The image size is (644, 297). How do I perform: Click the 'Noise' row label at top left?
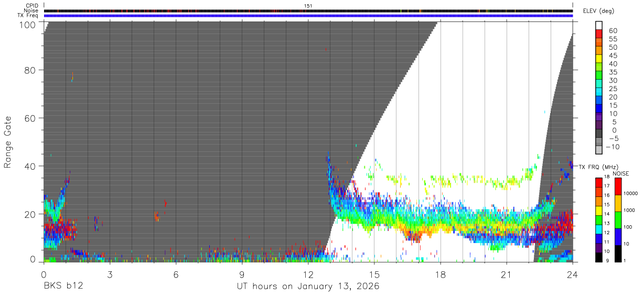pyautogui.click(x=32, y=10)
